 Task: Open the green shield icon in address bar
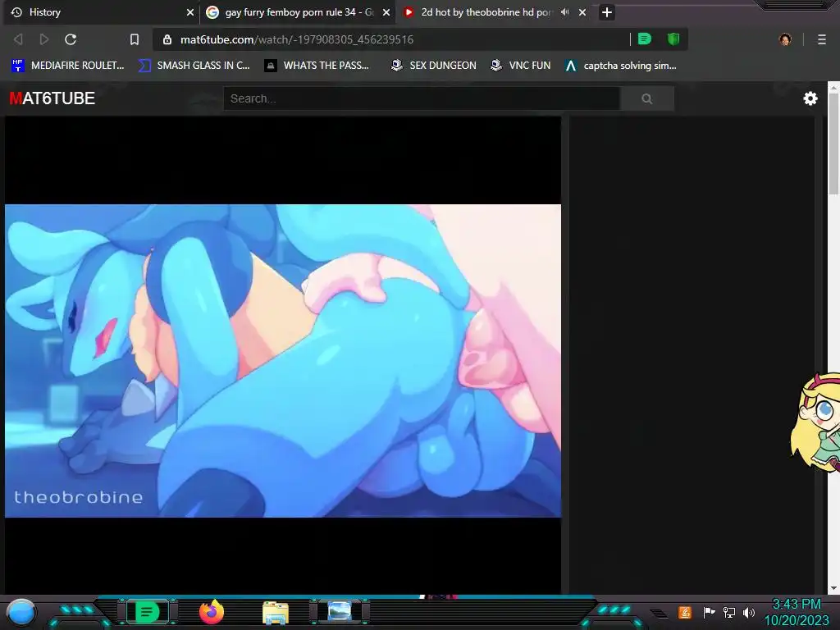[673, 39]
